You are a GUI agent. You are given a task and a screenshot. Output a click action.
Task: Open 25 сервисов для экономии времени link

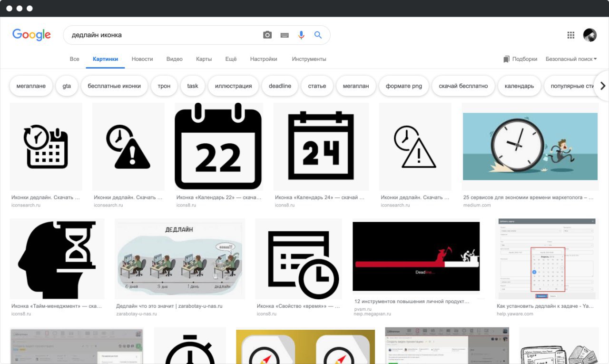click(x=528, y=197)
